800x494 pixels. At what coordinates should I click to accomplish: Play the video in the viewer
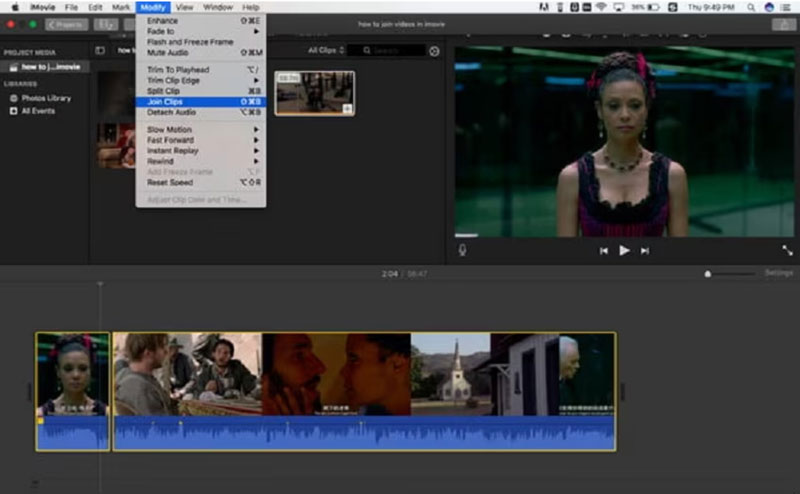tap(624, 251)
